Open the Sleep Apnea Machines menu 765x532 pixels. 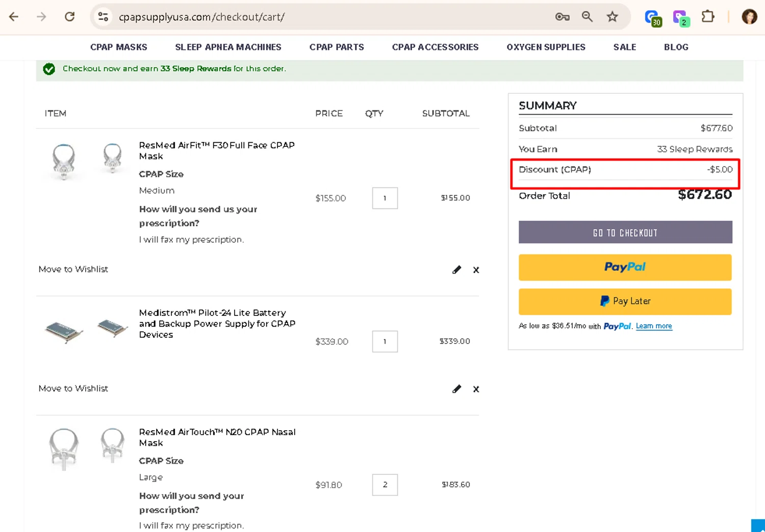pyautogui.click(x=228, y=47)
